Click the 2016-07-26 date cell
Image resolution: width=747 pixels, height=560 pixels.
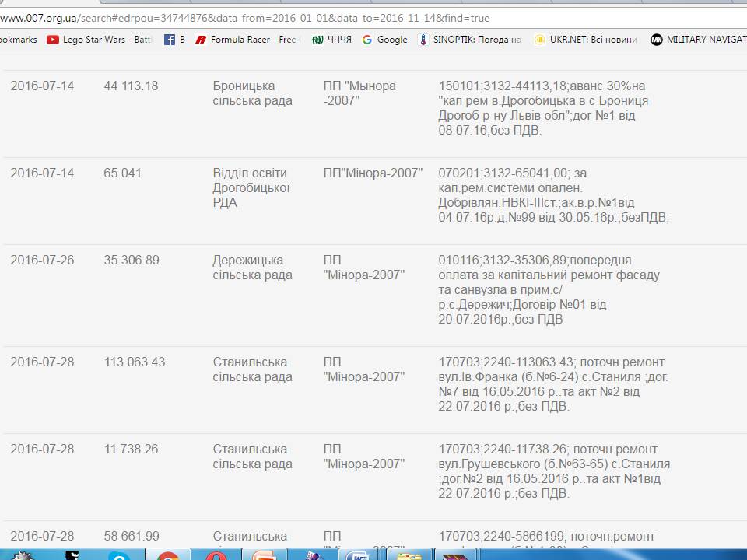click(42, 260)
